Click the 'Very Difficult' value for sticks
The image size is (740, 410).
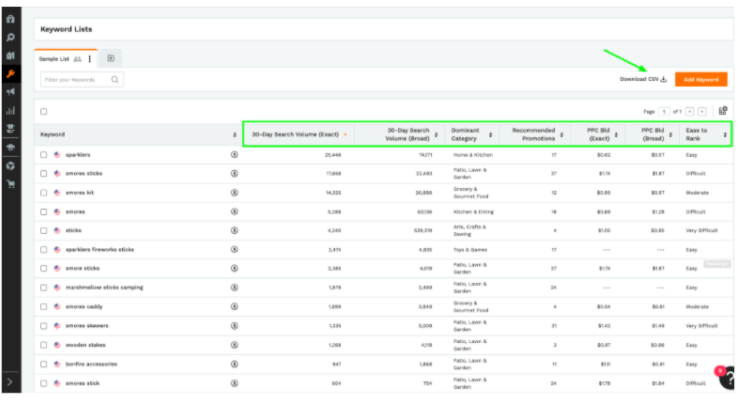(x=701, y=231)
